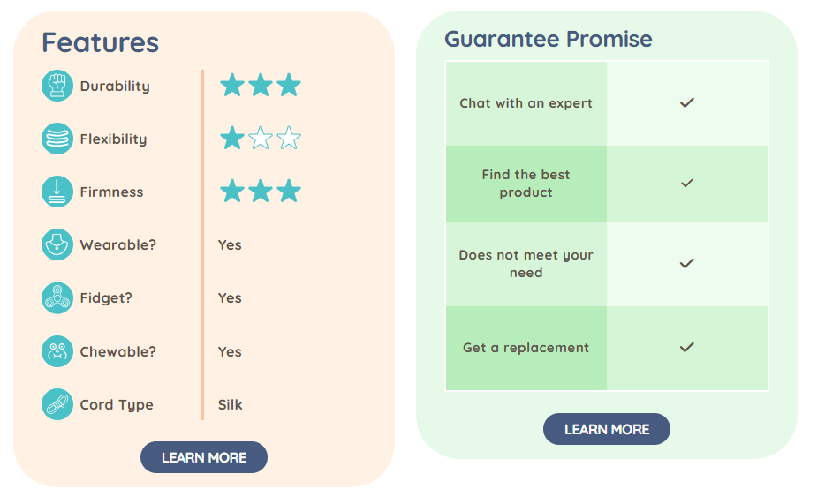Click the Wearable necklace icon
825x504 pixels.
57,244
